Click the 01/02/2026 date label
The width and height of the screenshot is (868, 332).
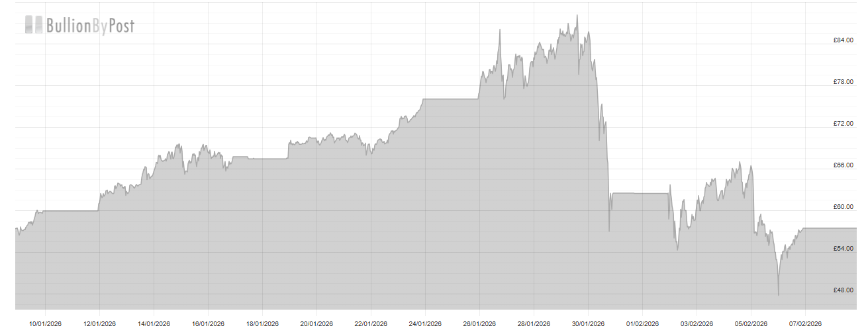click(x=642, y=323)
